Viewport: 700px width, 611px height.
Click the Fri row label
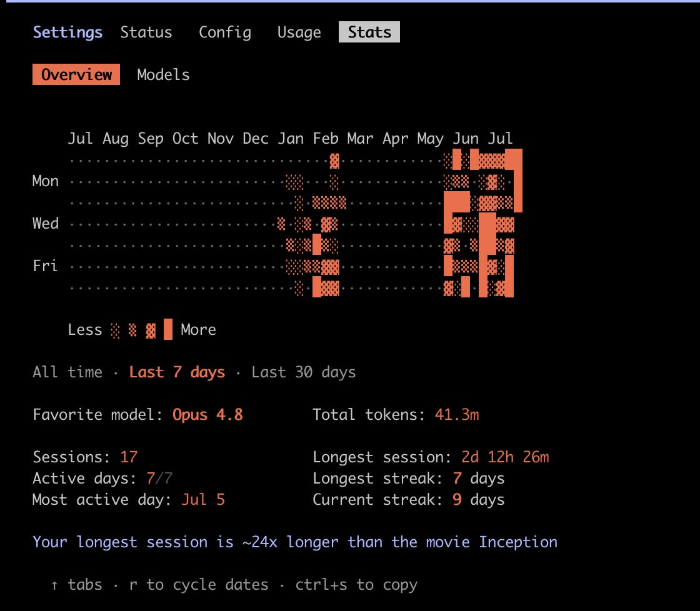pyautogui.click(x=46, y=266)
